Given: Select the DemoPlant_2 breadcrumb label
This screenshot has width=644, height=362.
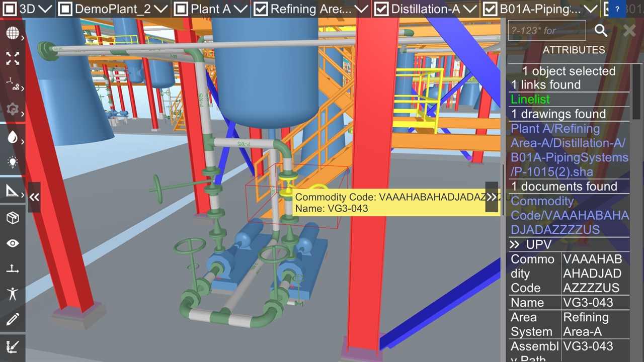Looking at the screenshot, I should coord(113,9).
